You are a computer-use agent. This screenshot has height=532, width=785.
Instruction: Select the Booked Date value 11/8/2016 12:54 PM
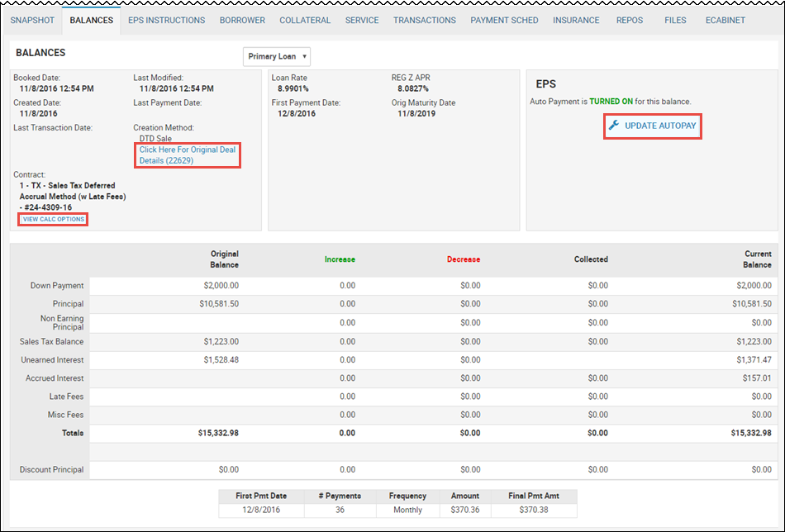coord(56,88)
